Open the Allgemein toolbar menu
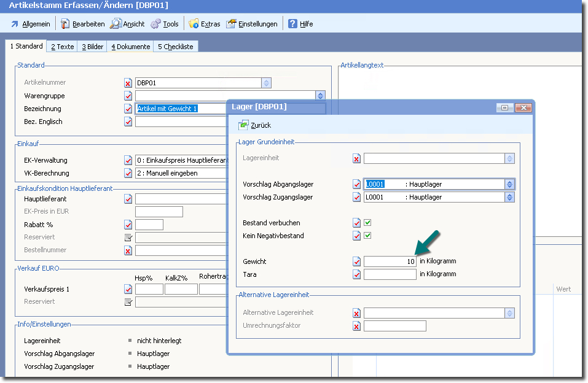The width and height of the screenshot is (588, 383). 31,24
